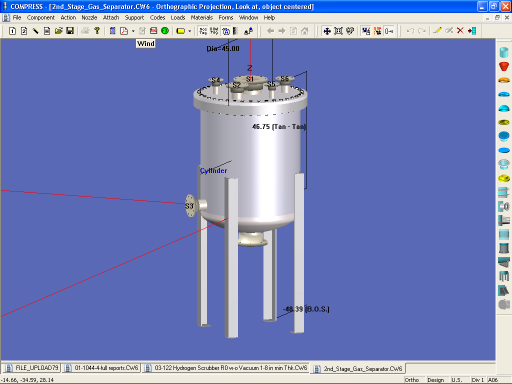This screenshot has height=384, width=512.
Task: Click the yellow rectangle color icon
Action: tap(181, 31)
